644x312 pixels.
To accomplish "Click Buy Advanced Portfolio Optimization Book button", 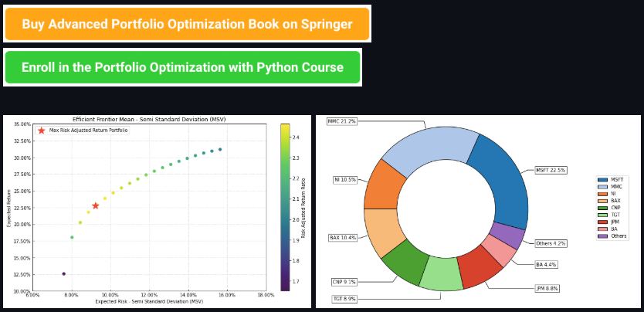I will pyautogui.click(x=187, y=24).
